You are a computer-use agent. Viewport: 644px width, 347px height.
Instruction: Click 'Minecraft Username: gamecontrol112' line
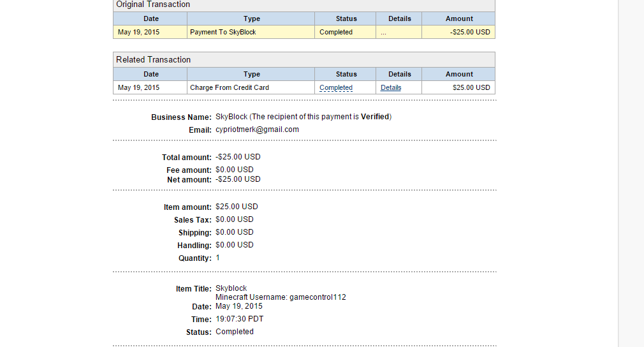pyautogui.click(x=281, y=297)
